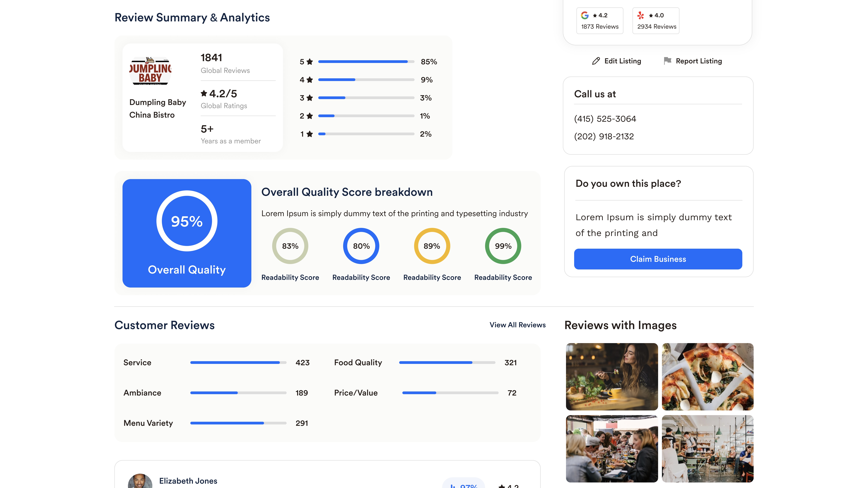The width and height of the screenshot is (868, 488).
Task: Click Elizabeth Jones reviewer avatar
Action: 140,481
